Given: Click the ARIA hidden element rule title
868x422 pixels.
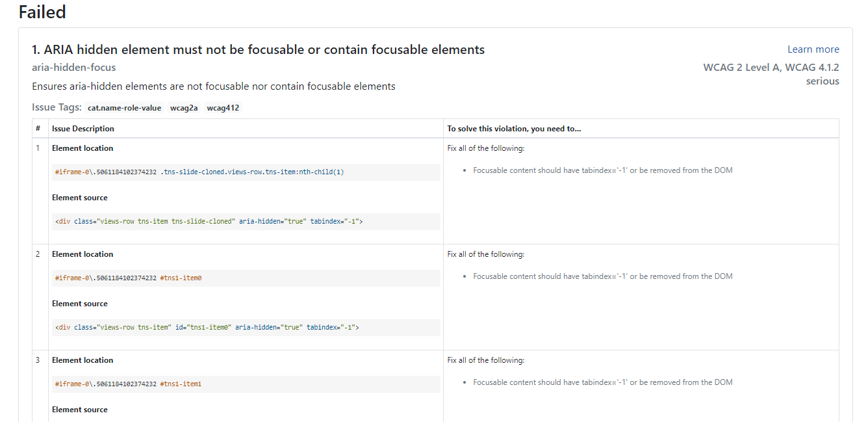Looking at the screenshot, I should click(258, 49).
